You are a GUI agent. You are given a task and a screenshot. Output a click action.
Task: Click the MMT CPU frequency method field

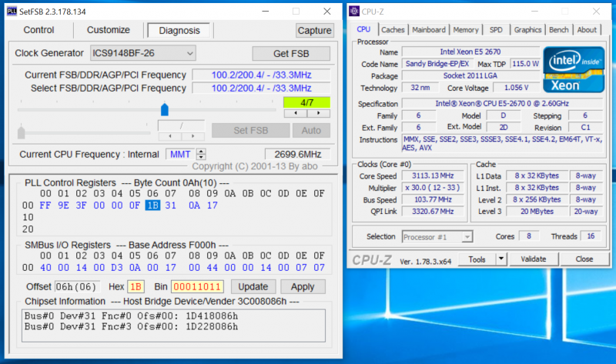pyautogui.click(x=180, y=155)
